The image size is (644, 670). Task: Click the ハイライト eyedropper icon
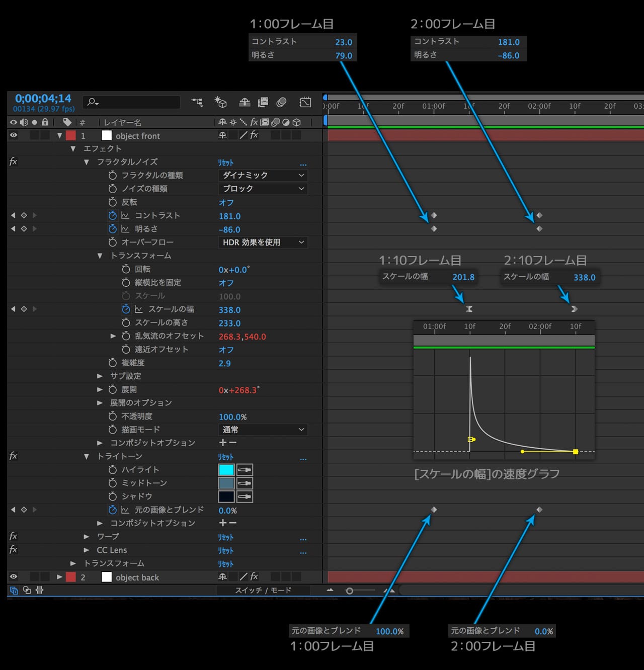point(245,470)
